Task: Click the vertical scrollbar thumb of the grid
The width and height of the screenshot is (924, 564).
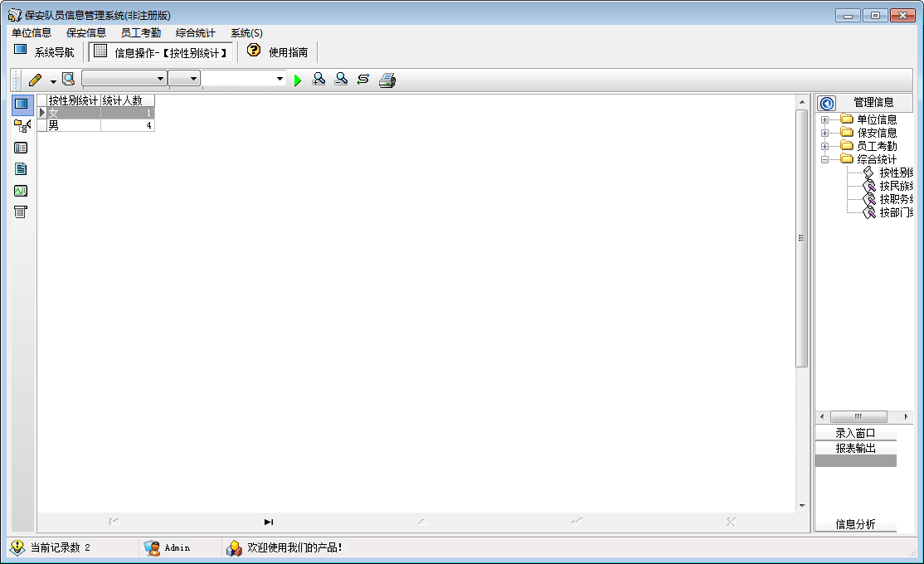Action: (801, 238)
